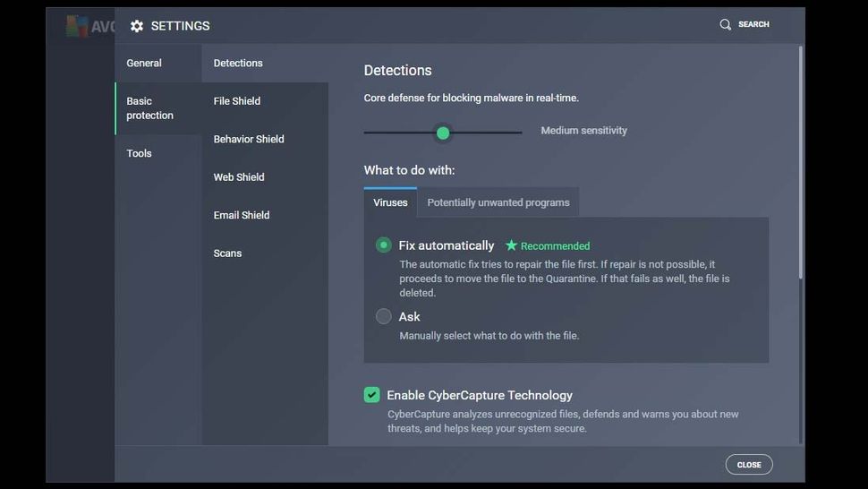Click the Settings gear icon
Image resolution: width=868 pixels, height=489 pixels.
click(137, 26)
